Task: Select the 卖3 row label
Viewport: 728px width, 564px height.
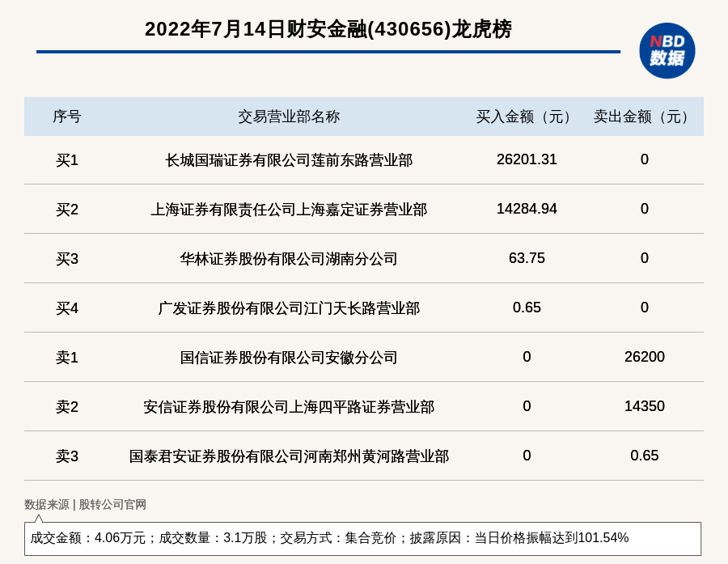Action: point(67,456)
